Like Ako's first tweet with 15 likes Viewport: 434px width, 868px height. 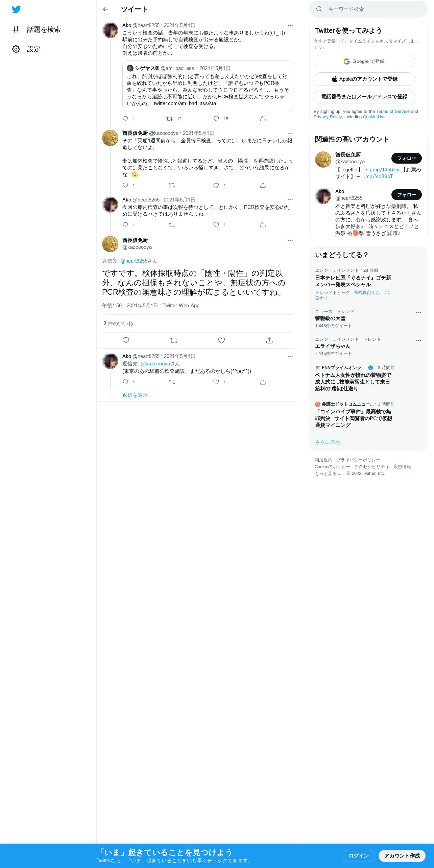coord(216,119)
